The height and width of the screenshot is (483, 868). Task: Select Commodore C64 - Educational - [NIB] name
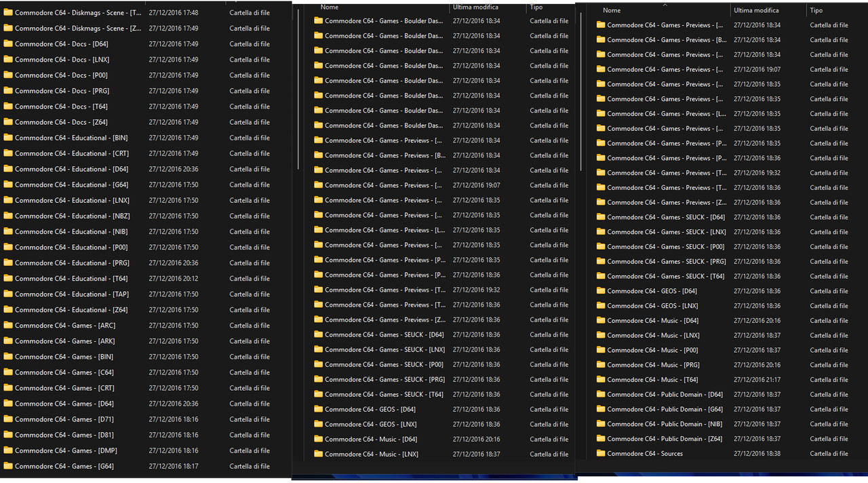coord(72,231)
